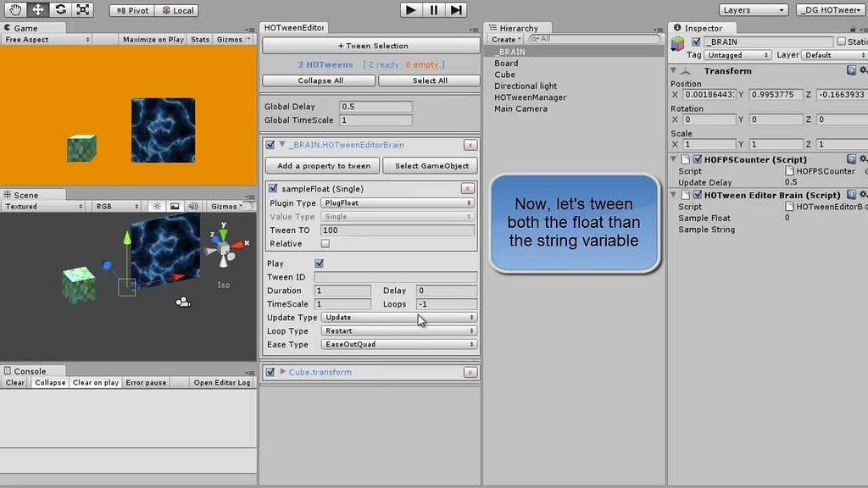This screenshot has height=488, width=868.
Task: Uncheck the Cube.transform tween checkbox
Action: click(270, 371)
